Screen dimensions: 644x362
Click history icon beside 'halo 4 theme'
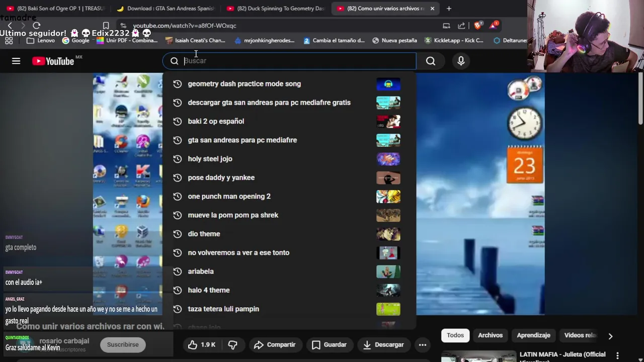click(177, 290)
